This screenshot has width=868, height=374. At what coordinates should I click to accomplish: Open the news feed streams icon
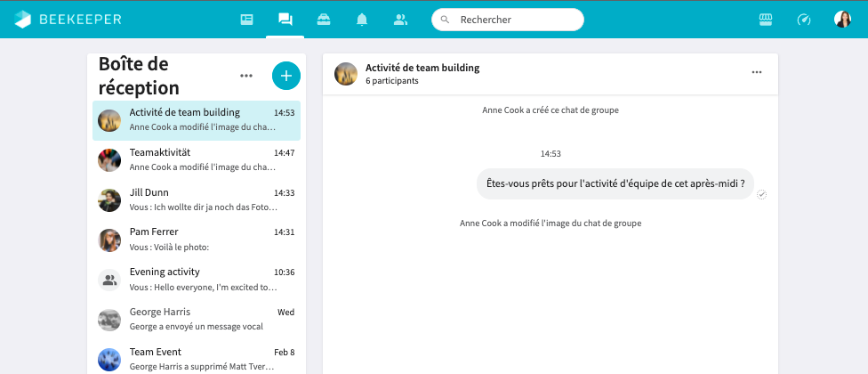coord(247,20)
